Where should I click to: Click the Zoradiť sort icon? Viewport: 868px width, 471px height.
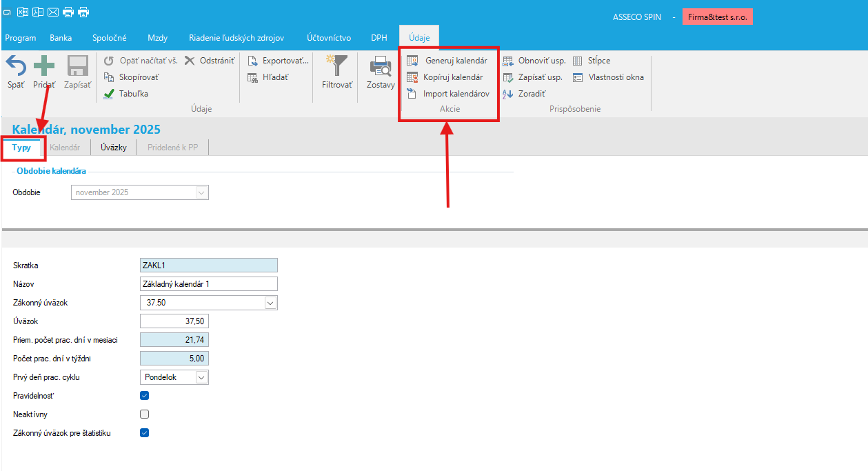[508, 94]
